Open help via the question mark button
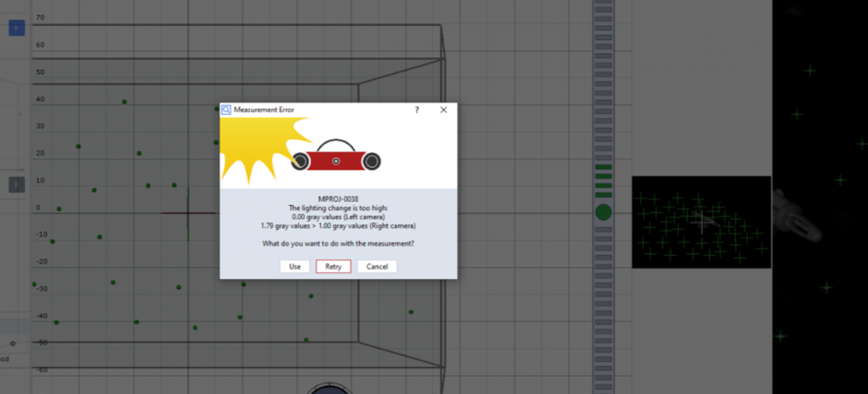 click(x=416, y=110)
